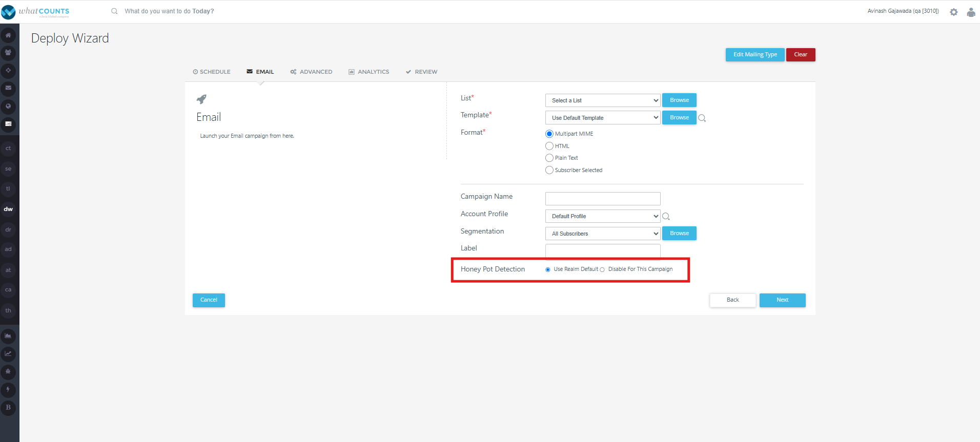Open the home icon in sidebar
This screenshot has width=980, height=442.
click(8, 35)
